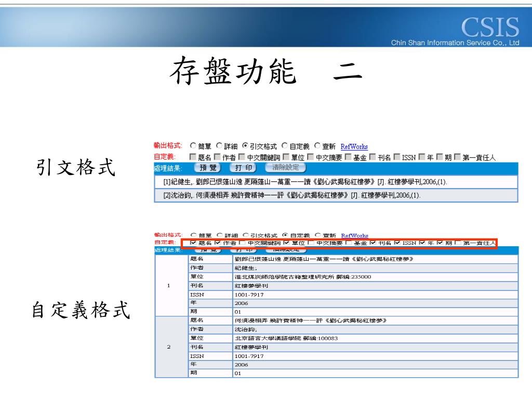Click record 1 author cell 紀健生
Viewport: 532px width, 399px height.
tap(375, 268)
